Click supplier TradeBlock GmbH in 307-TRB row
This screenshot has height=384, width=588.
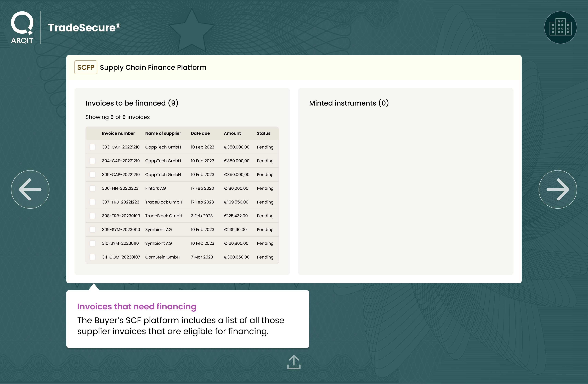coord(163,202)
